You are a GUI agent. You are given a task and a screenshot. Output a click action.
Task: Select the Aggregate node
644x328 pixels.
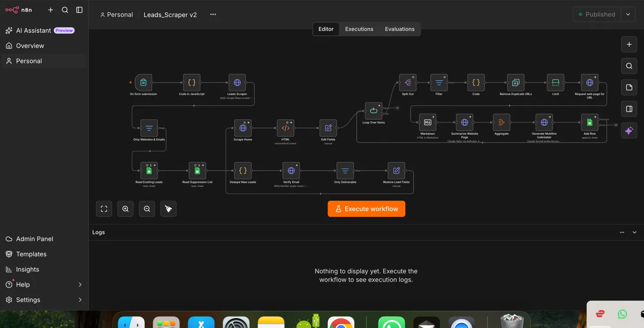(x=501, y=122)
